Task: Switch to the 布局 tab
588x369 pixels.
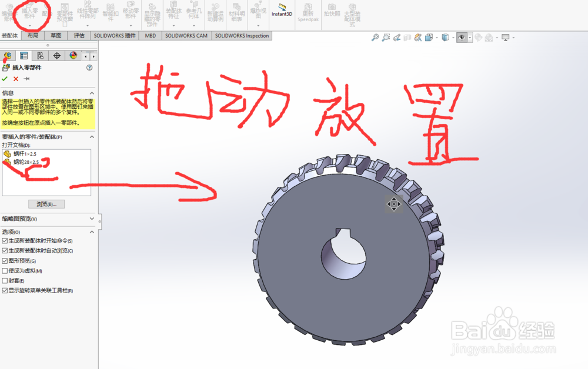Action: (x=33, y=36)
